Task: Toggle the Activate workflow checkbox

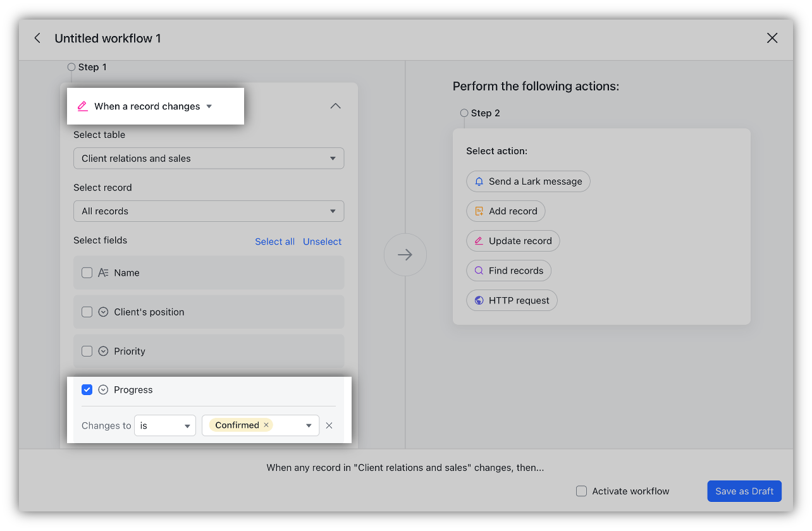Action: click(581, 491)
